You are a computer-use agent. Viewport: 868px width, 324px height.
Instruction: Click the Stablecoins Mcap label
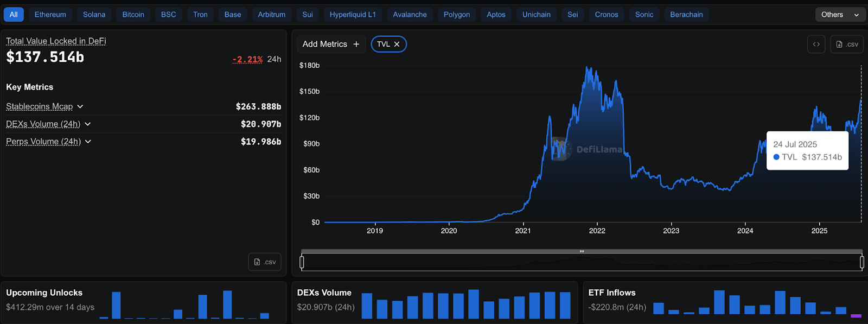39,106
